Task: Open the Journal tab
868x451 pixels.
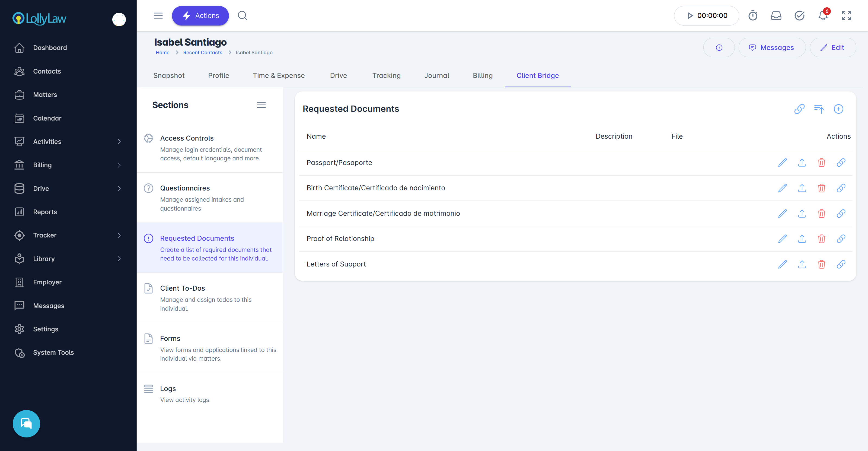Action: click(x=436, y=75)
